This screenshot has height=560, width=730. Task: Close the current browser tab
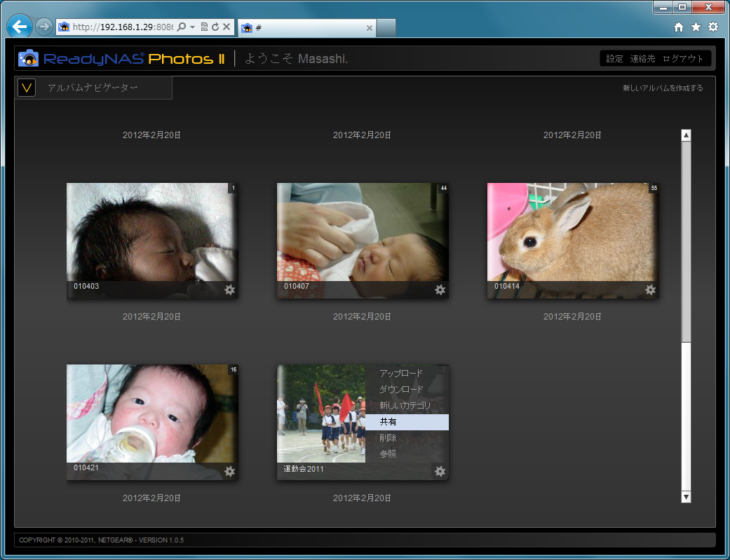[x=370, y=28]
